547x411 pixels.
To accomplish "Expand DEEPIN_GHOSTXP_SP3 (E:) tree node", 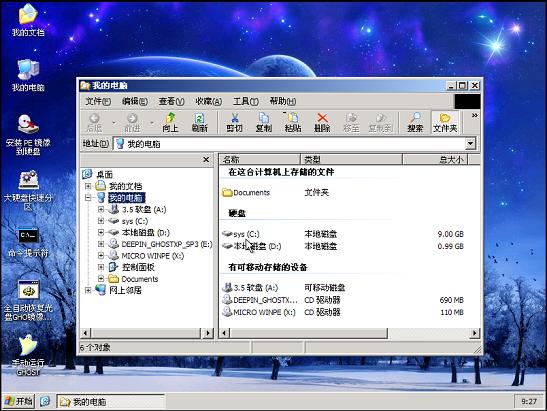I will click(x=101, y=244).
